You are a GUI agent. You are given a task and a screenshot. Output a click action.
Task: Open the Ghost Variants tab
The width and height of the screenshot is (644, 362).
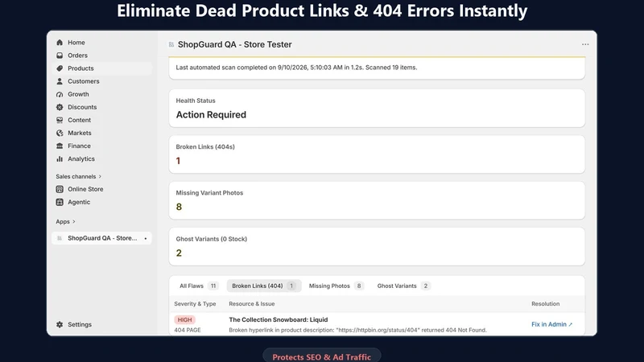click(403, 286)
